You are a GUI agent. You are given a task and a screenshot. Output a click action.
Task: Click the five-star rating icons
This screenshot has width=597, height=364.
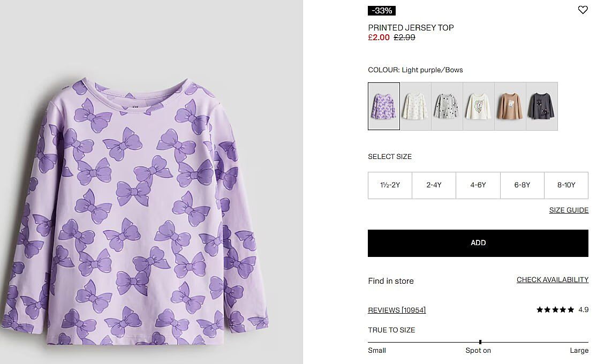pyautogui.click(x=555, y=310)
